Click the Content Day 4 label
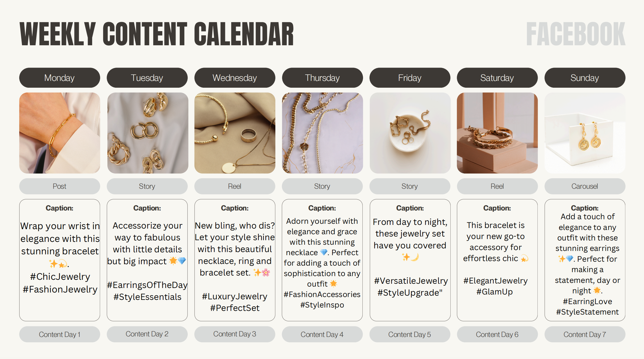The height and width of the screenshot is (359, 644). pyautogui.click(x=322, y=334)
